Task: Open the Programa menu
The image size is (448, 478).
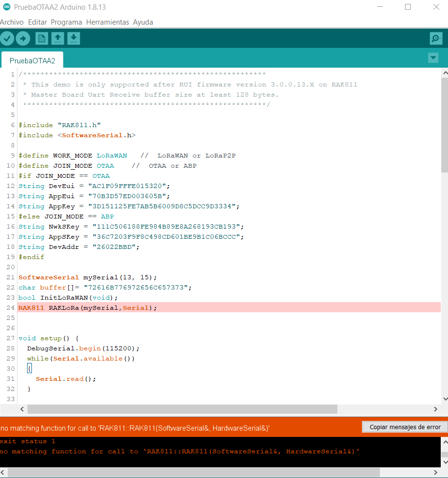Action: coord(66,22)
